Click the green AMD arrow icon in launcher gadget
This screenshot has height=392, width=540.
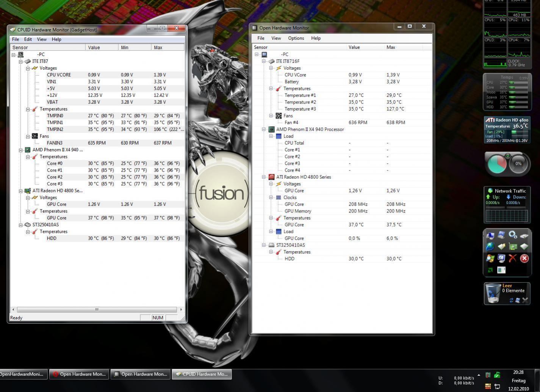(490, 270)
